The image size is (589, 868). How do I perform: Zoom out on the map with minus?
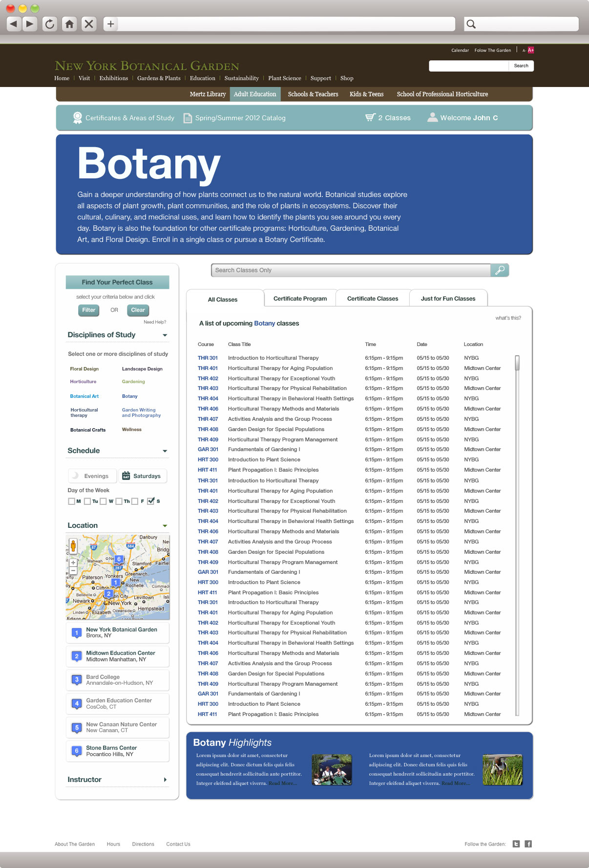pos(73,570)
